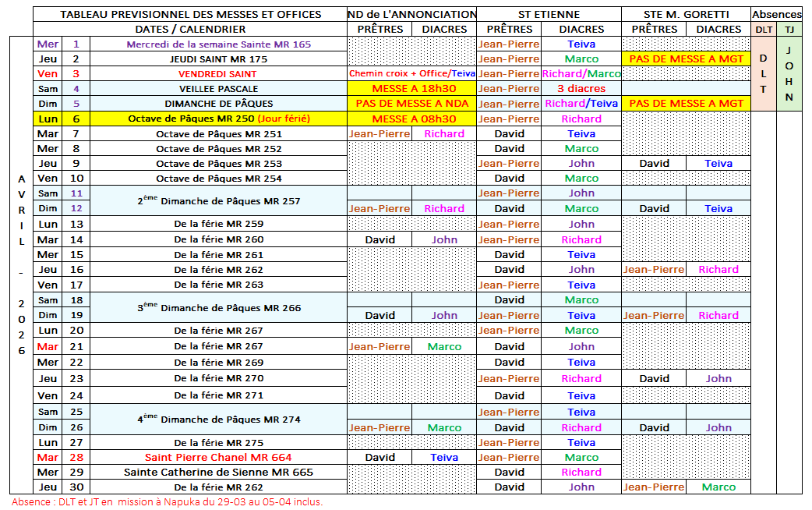Click the '3 diacres' cell
812x510 pixels.
click(x=581, y=89)
